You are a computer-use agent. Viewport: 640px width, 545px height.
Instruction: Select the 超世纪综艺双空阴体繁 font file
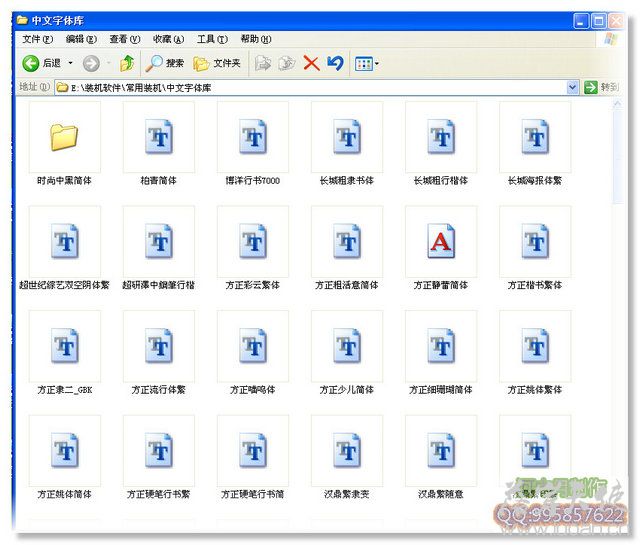64,248
